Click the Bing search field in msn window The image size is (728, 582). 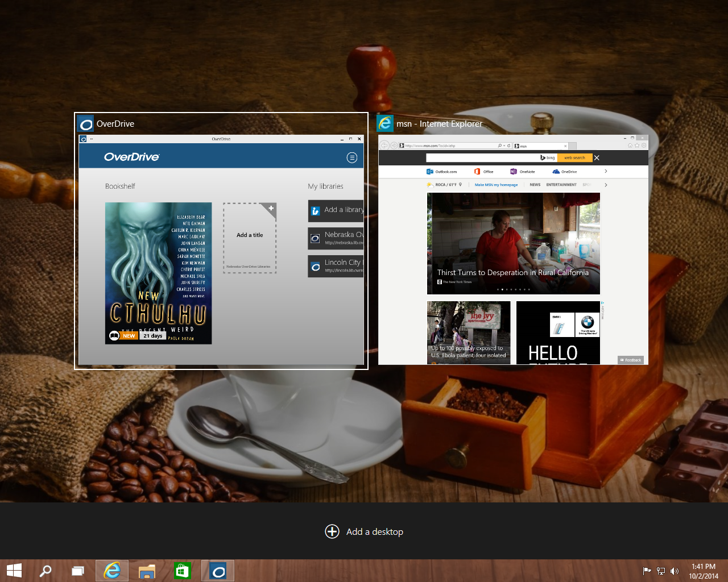[482, 157]
